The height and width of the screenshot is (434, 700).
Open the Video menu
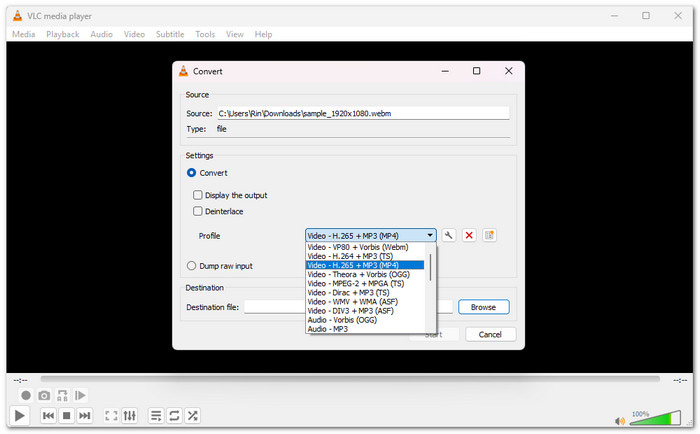pos(134,34)
